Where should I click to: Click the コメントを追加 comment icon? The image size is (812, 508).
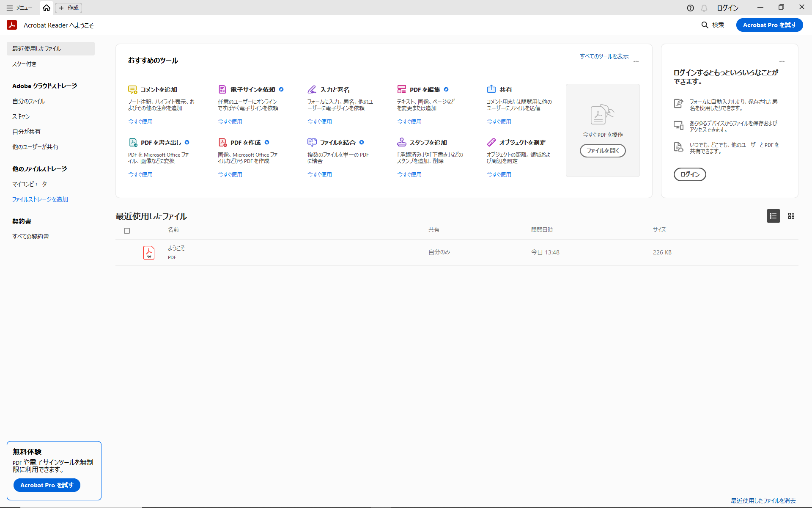pyautogui.click(x=132, y=89)
